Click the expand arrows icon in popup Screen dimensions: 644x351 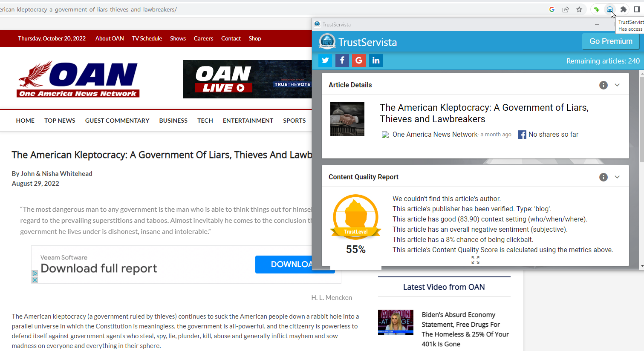pyautogui.click(x=475, y=260)
